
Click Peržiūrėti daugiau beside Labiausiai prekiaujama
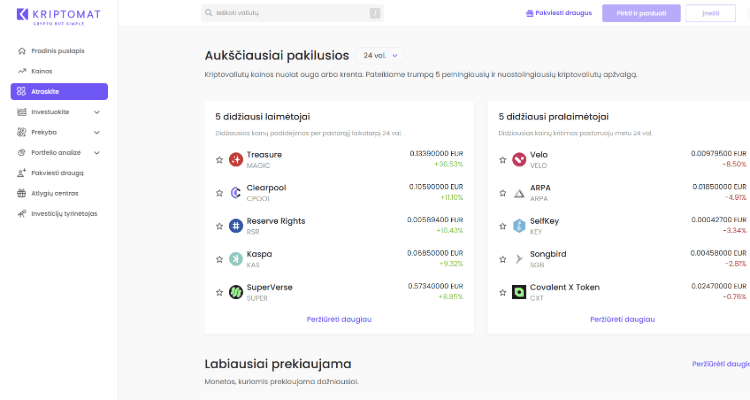[721, 364]
